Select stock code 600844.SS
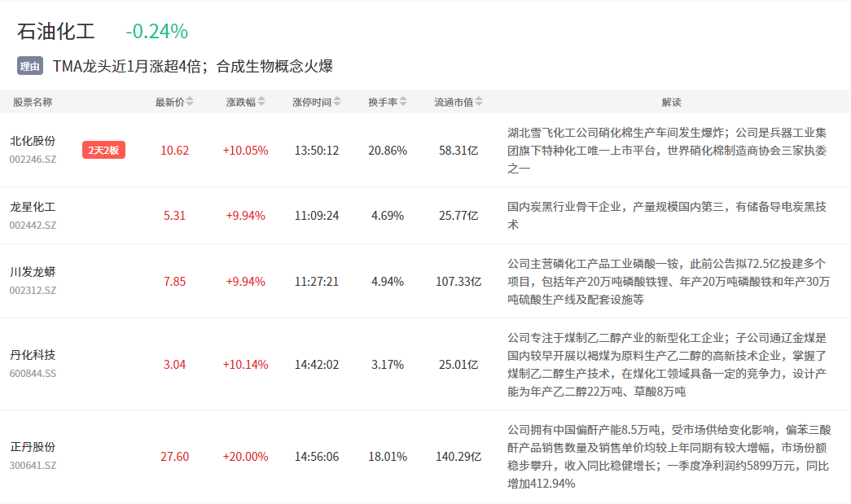This screenshot has width=851, height=504. pyautogui.click(x=33, y=373)
